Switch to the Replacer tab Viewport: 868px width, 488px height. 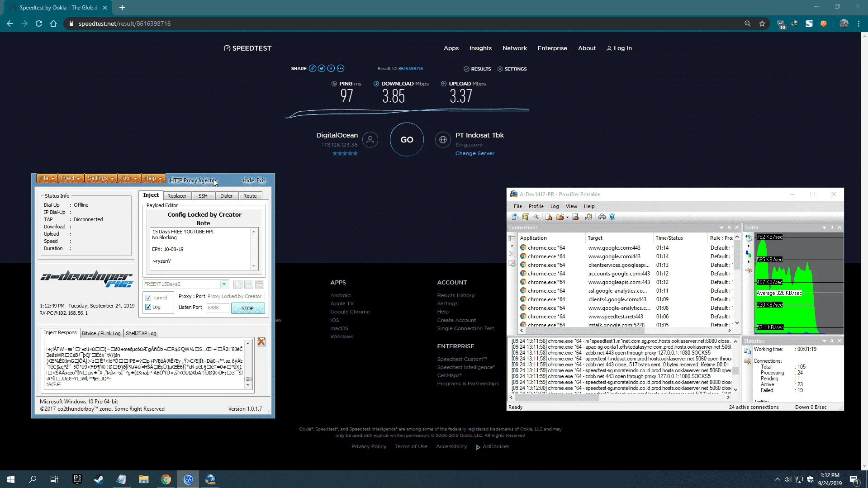[x=177, y=196]
